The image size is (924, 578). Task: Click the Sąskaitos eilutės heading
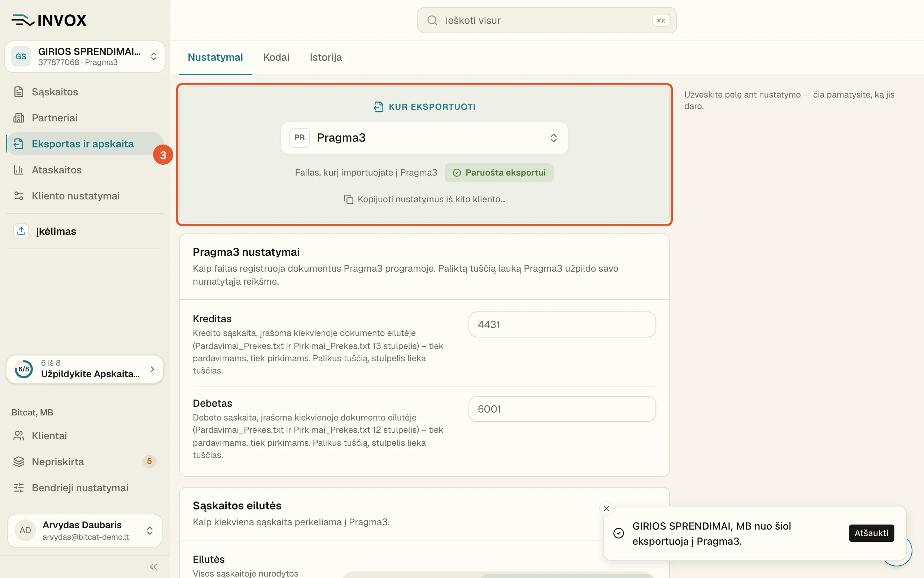[x=237, y=506]
